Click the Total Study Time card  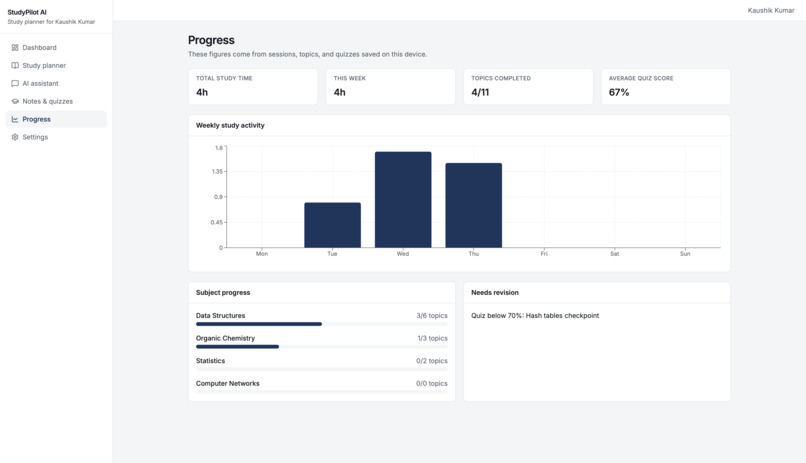[253, 86]
